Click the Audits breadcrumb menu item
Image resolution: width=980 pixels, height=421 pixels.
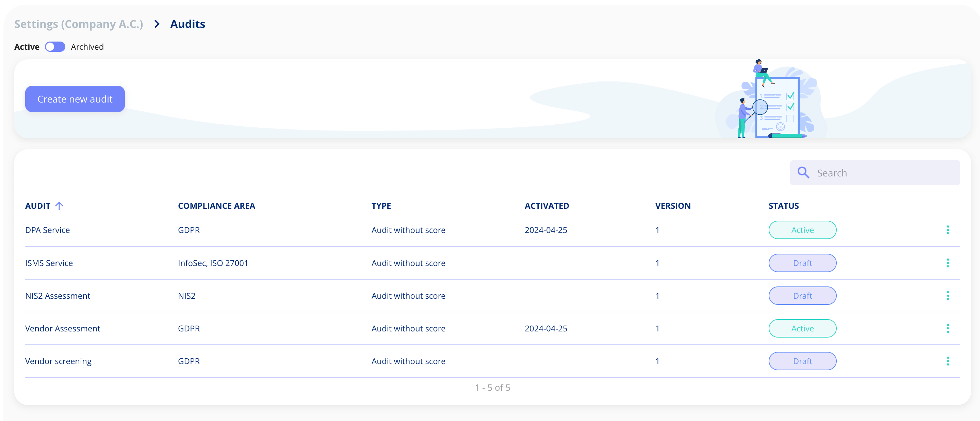tap(187, 23)
